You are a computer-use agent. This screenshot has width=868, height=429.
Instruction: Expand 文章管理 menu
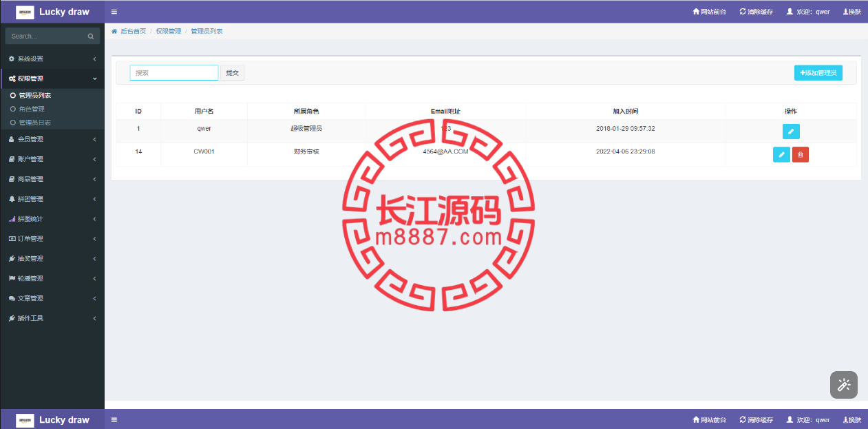pos(52,299)
